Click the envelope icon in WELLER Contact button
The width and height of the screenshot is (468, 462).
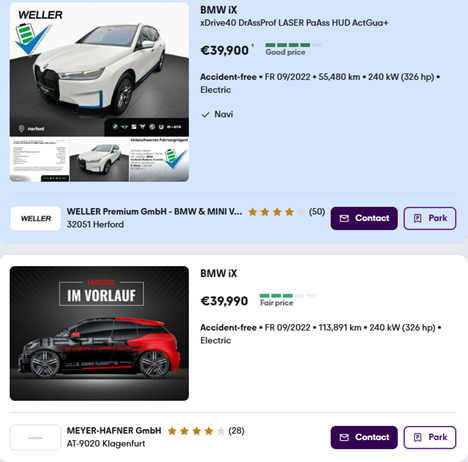(x=344, y=218)
